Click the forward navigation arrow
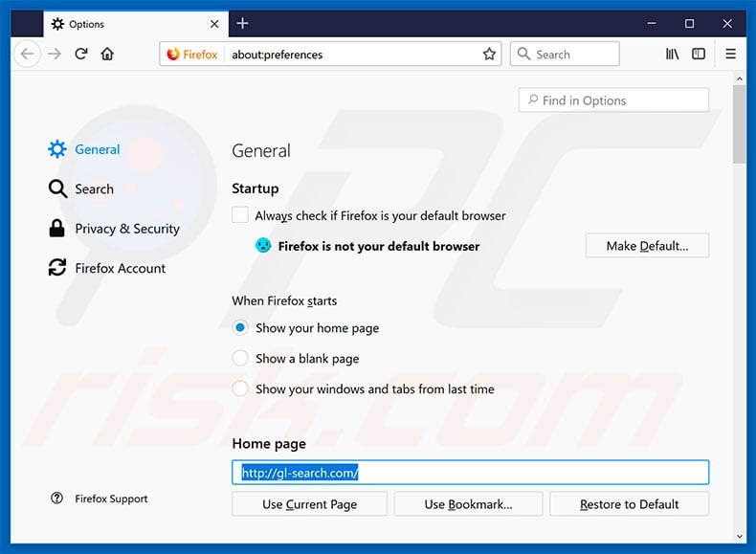This screenshot has width=756, height=554. coord(55,54)
